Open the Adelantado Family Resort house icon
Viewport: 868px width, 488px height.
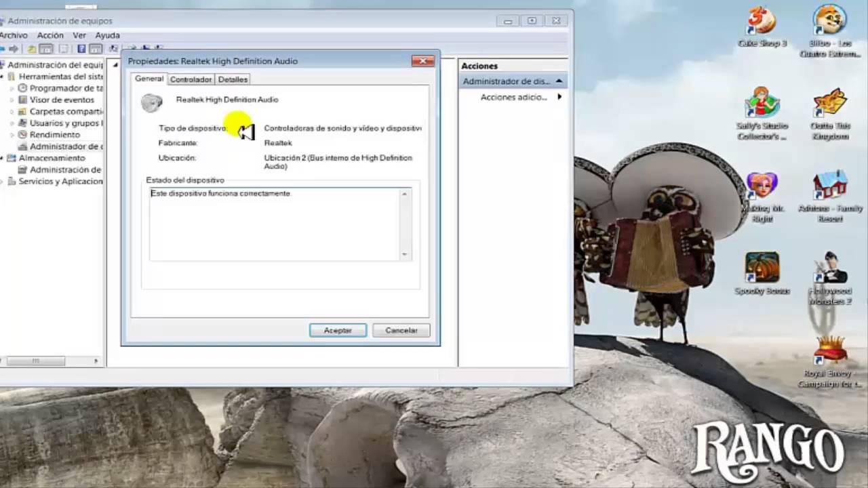pos(830,197)
